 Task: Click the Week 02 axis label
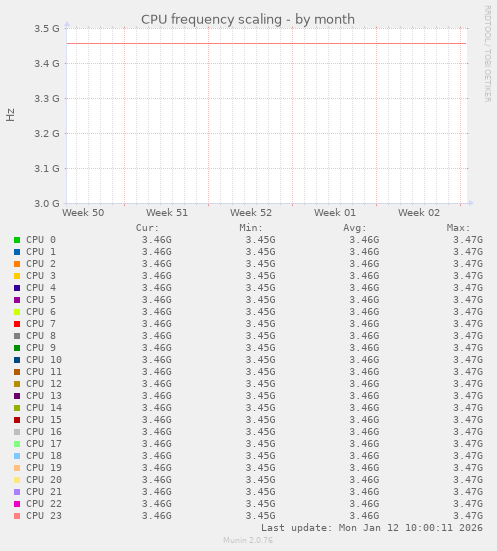[419, 213]
